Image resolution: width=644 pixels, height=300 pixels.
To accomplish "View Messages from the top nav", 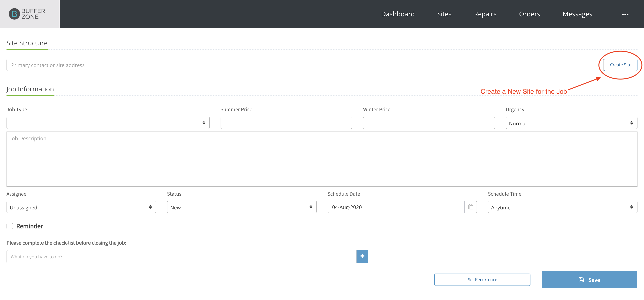I will click(577, 14).
